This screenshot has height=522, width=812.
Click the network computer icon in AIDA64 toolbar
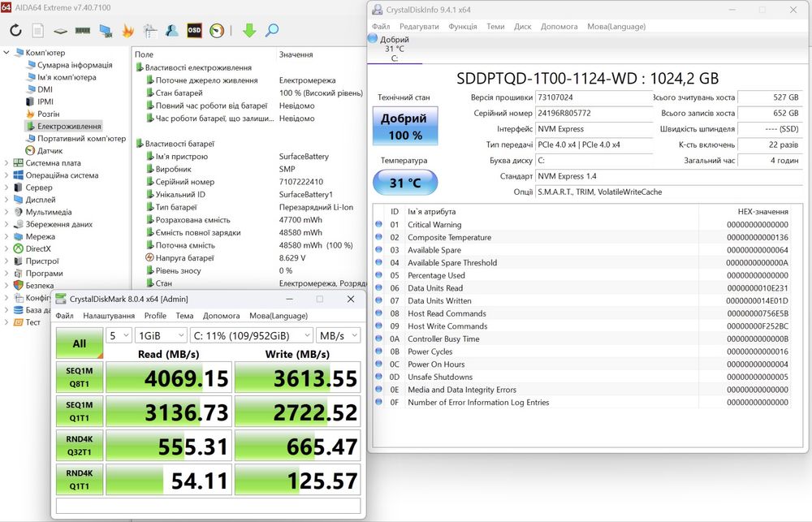(106, 31)
